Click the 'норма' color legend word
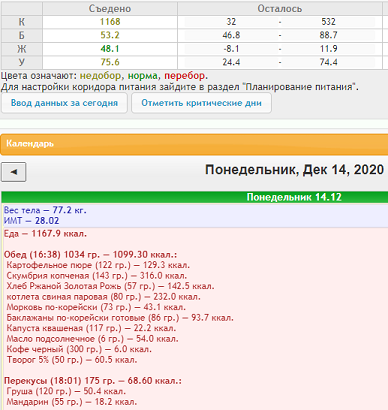Viewport: 388px width, 410px height. (143, 76)
